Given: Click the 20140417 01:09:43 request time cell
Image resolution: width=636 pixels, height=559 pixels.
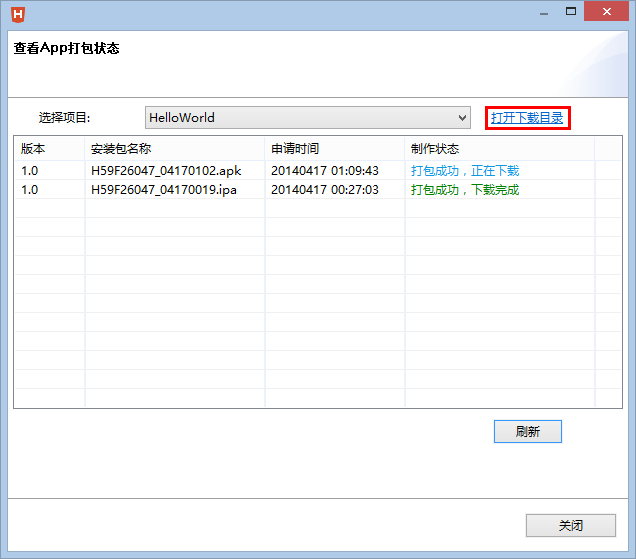Looking at the screenshot, I should click(324, 171).
